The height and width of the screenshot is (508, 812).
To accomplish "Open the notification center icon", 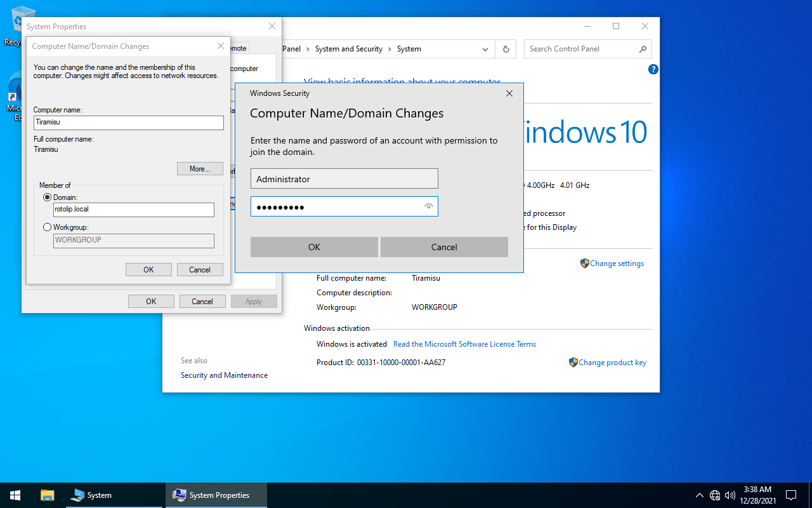I will tap(791, 495).
